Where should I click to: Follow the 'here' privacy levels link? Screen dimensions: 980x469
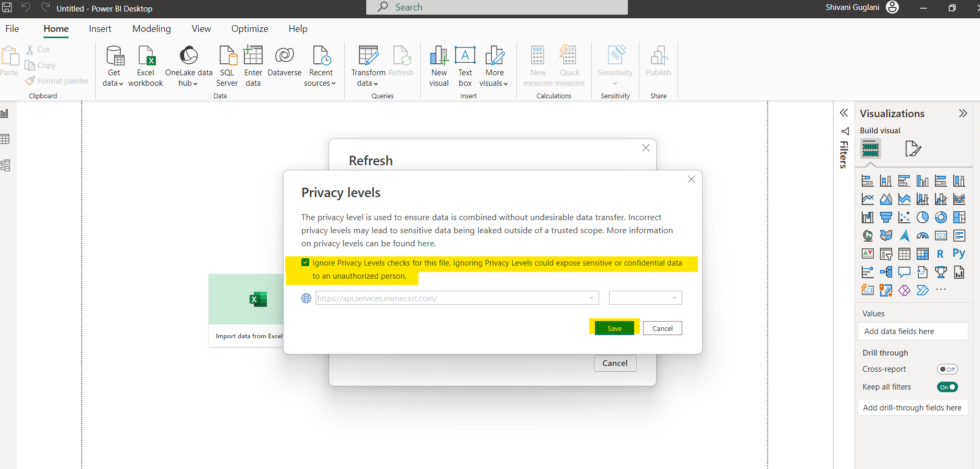click(x=425, y=244)
